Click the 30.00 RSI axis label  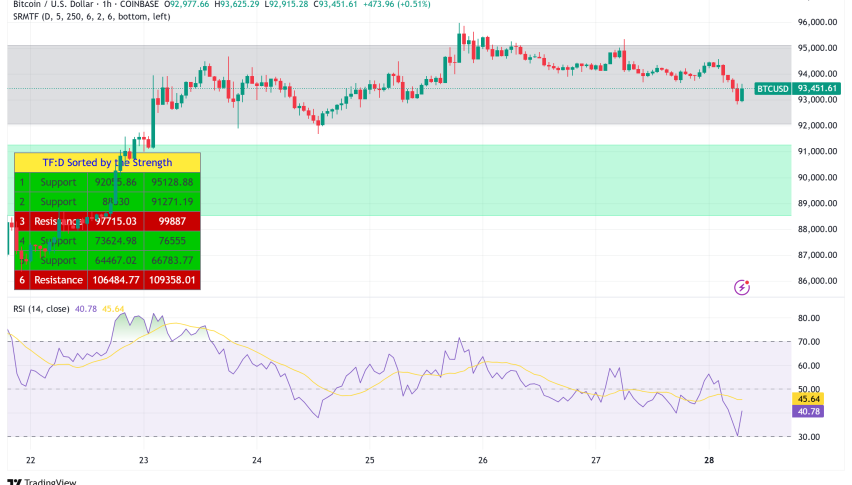[809, 437]
